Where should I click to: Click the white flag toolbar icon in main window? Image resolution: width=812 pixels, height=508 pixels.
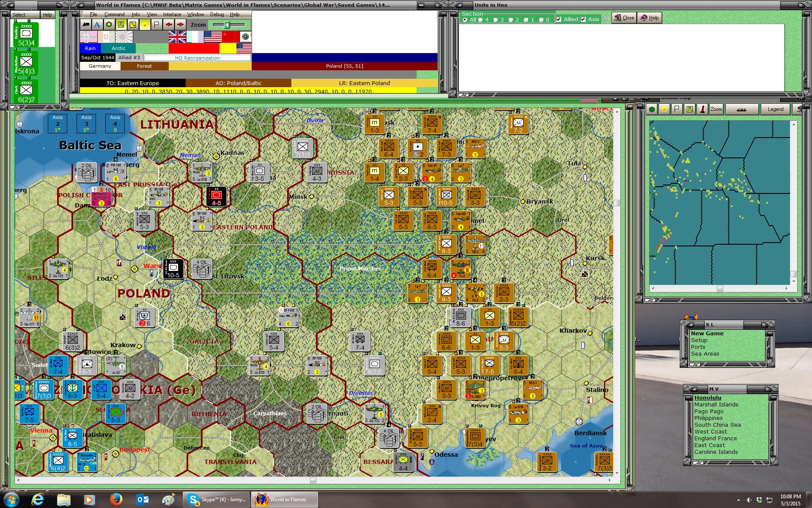pos(156,25)
